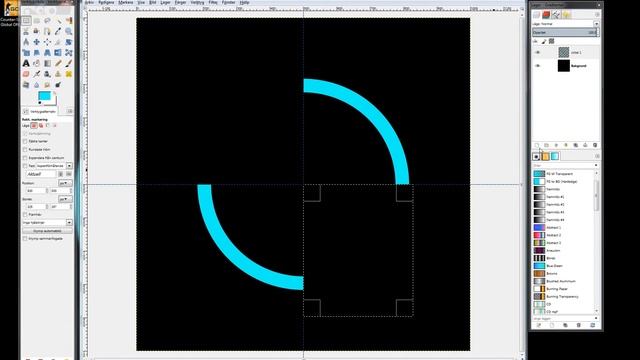This screenshot has height=360, width=640.
Task: Open the Inga hjälplinjer guides dropdown
Action: pos(47,222)
